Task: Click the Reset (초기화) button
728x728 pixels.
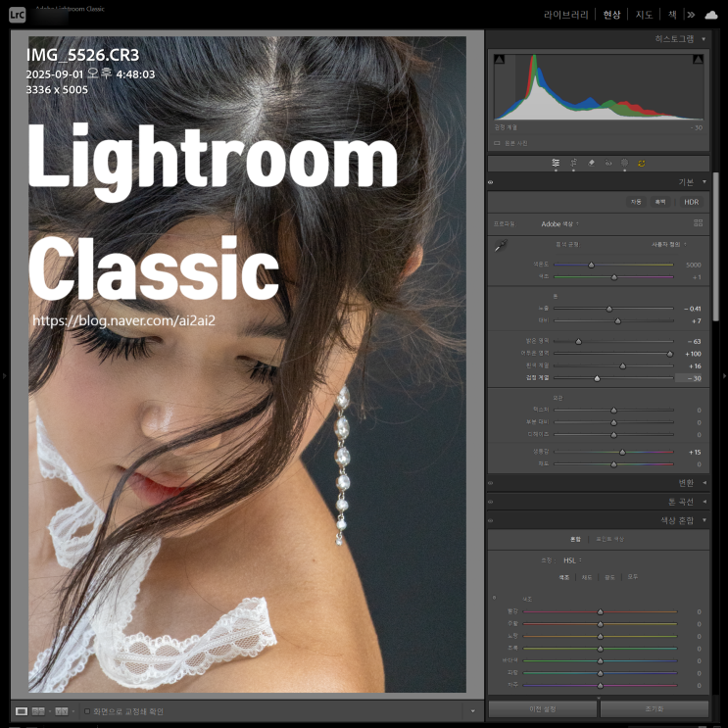Action: (655, 709)
